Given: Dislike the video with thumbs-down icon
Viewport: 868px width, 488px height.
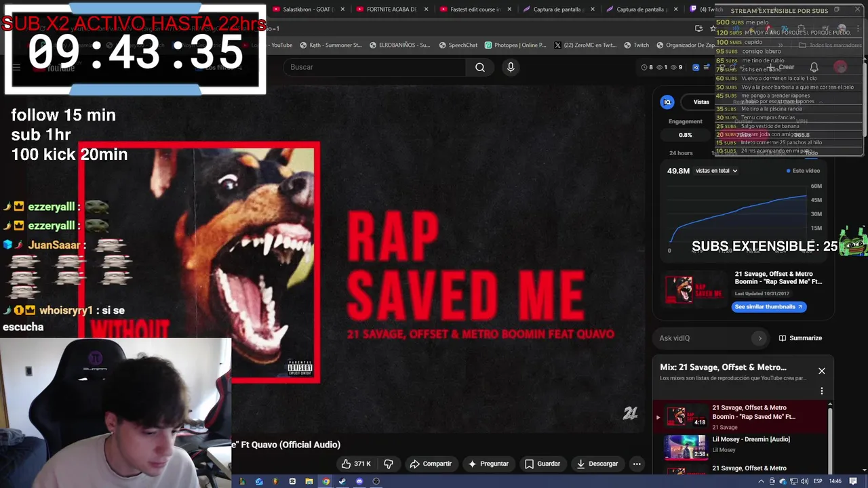Looking at the screenshot, I should [389, 464].
